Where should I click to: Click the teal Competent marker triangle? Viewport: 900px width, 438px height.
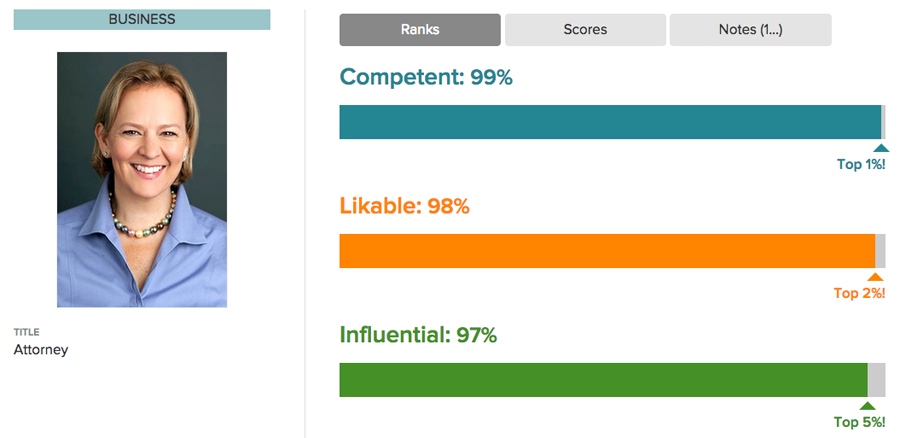click(881, 148)
